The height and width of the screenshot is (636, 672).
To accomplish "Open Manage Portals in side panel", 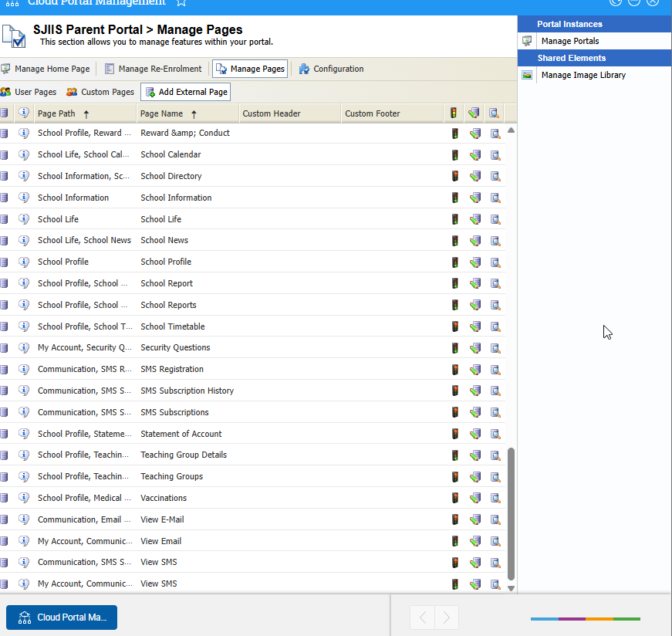I will click(569, 41).
